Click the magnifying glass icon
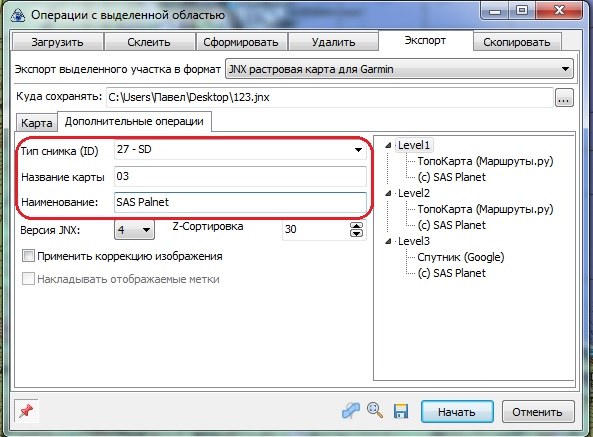The image size is (593, 437). coord(374,410)
